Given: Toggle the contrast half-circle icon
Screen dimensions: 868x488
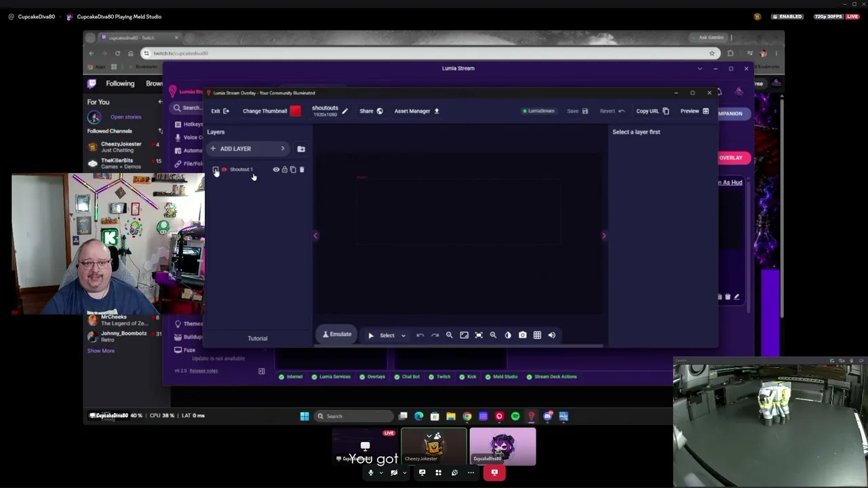Looking at the screenshot, I should 508,335.
